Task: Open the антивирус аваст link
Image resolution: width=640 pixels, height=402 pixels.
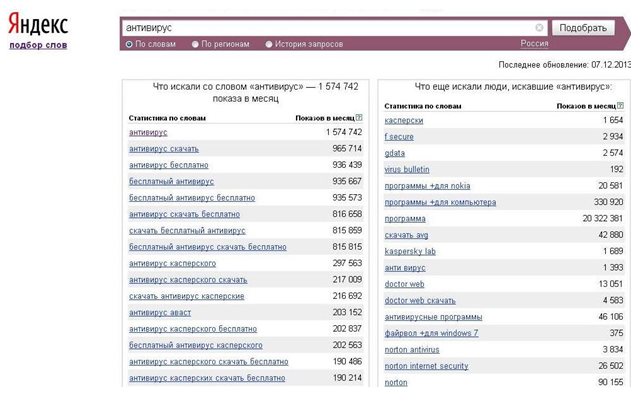Action: (160, 313)
